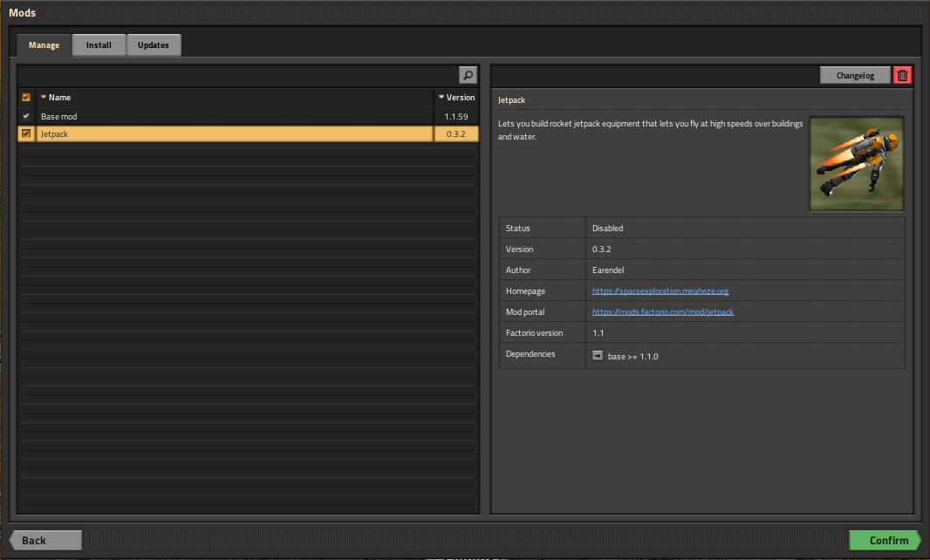Open the spaceexploration.miraheze.org homepage link
Screen dimensions: 930x560
[x=660, y=291]
